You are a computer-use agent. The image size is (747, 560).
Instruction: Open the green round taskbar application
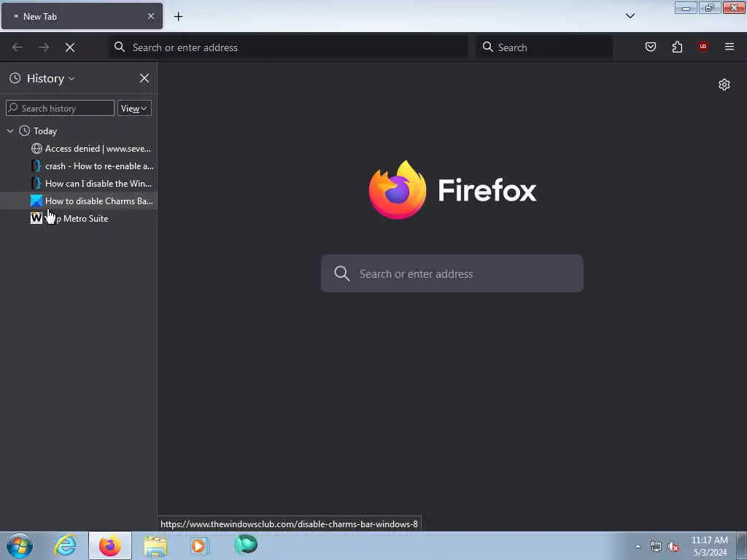(246, 545)
